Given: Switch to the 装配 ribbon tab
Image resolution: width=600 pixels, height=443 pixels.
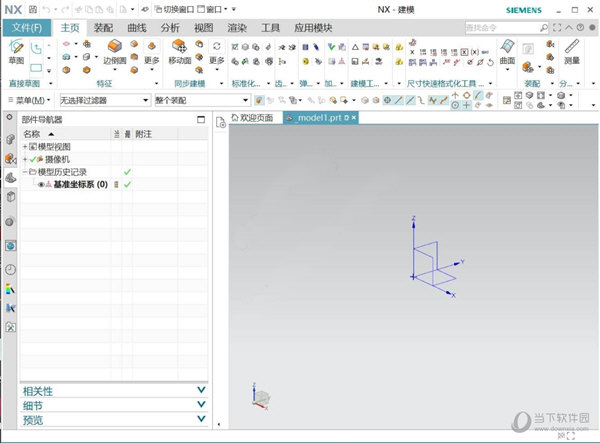Looking at the screenshot, I should [x=103, y=28].
